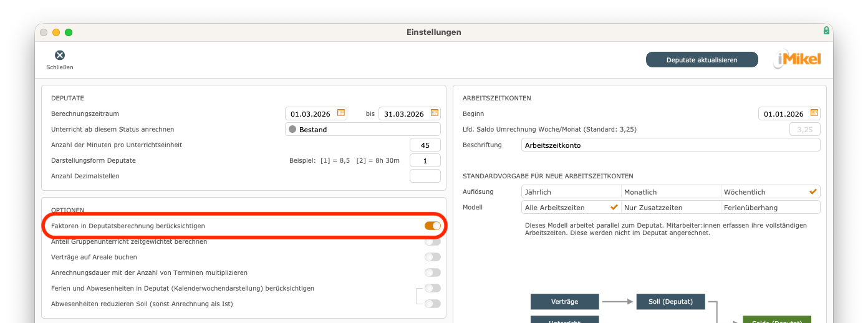Click Deputate aktualisieren button
The height and width of the screenshot is (323, 868).
702,60
